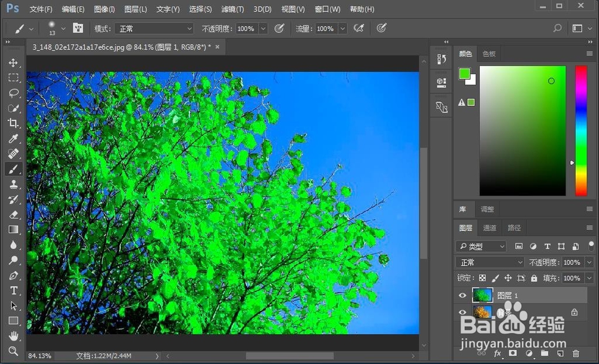
Task: Add a layer mask icon
Action: [513, 353]
